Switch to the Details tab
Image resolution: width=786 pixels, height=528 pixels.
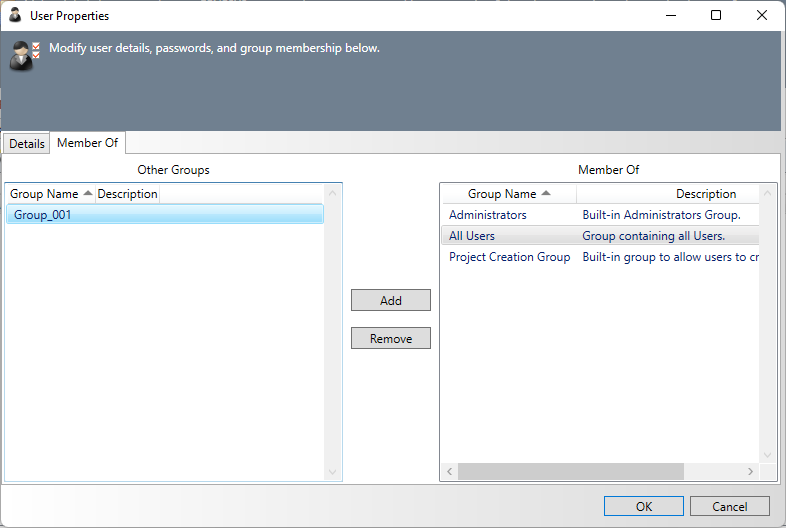click(27, 143)
